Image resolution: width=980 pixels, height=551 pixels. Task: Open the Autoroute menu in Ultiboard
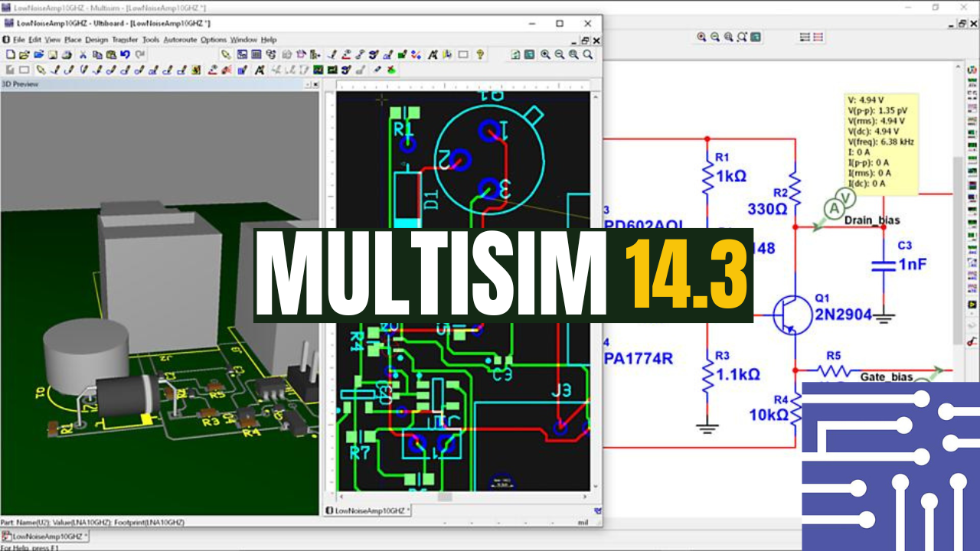point(180,40)
